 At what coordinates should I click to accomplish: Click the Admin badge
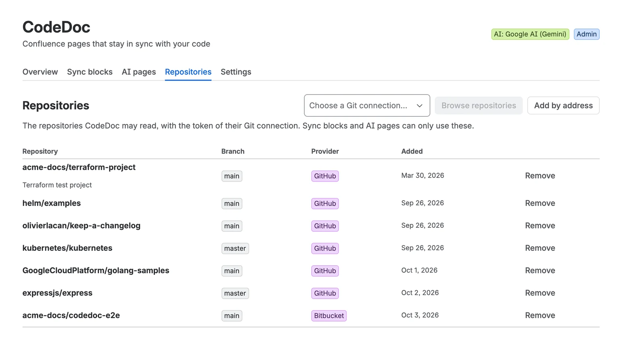[586, 34]
